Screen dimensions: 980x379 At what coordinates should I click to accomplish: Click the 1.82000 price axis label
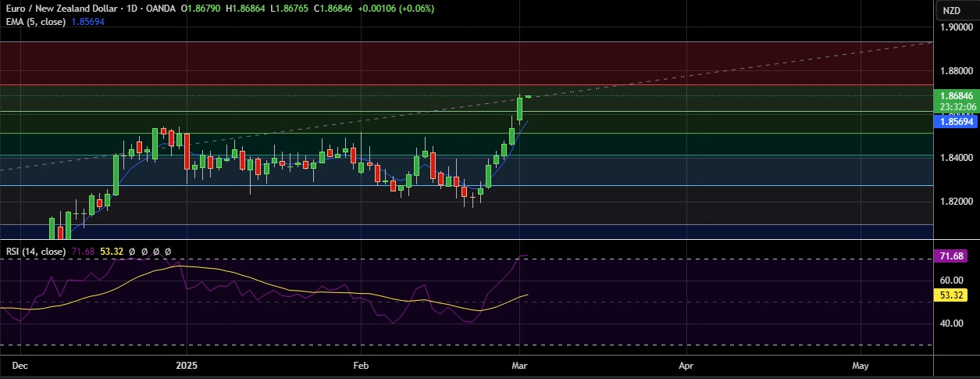point(957,202)
